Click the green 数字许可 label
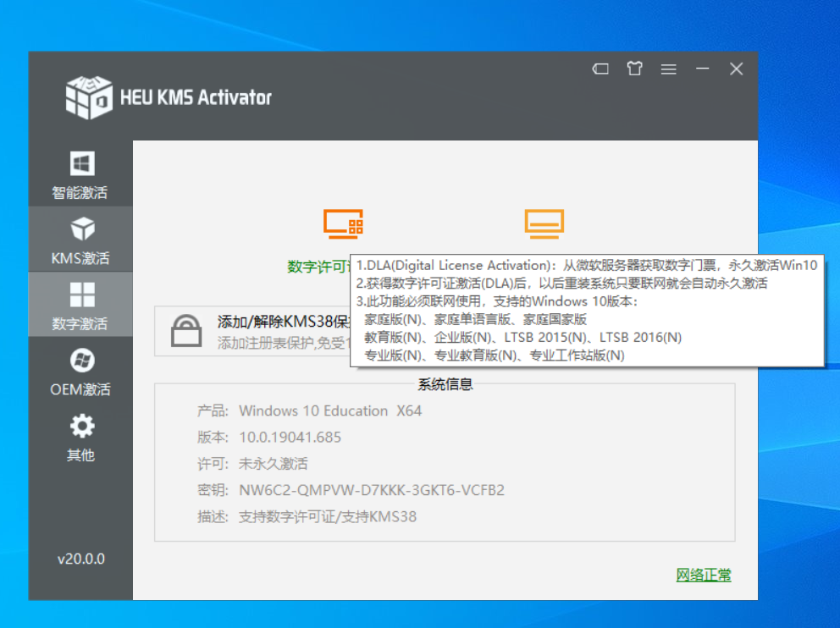The height and width of the screenshot is (628, 840). click(x=318, y=266)
